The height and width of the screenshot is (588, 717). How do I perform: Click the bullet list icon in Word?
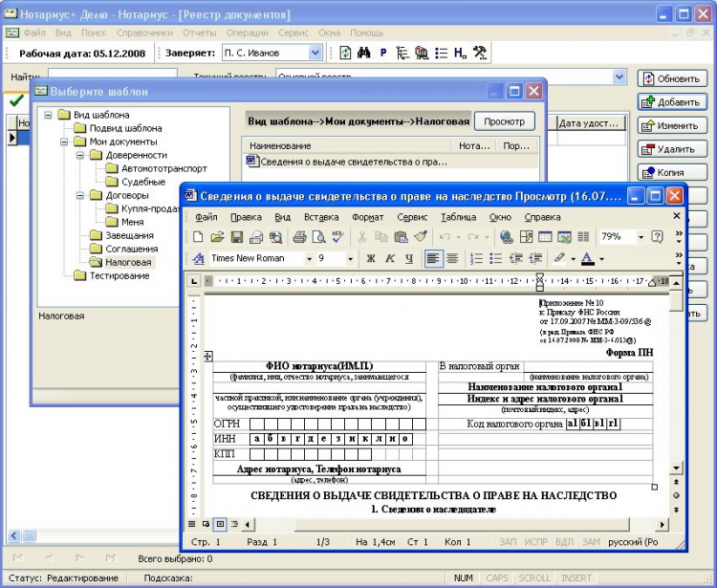[x=496, y=259]
